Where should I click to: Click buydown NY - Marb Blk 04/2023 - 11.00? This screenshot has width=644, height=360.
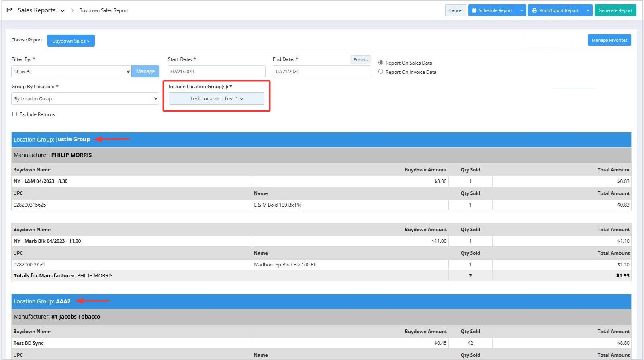(47, 241)
